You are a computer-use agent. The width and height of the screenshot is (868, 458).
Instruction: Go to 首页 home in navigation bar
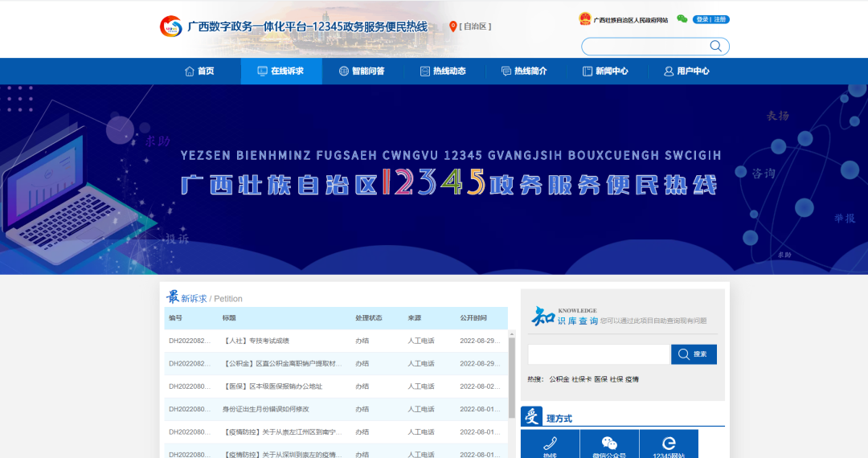[x=199, y=71]
